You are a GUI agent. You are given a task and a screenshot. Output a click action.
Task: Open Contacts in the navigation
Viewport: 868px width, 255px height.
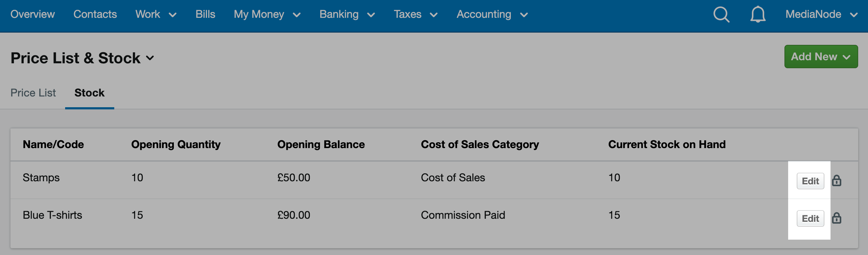tap(95, 14)
